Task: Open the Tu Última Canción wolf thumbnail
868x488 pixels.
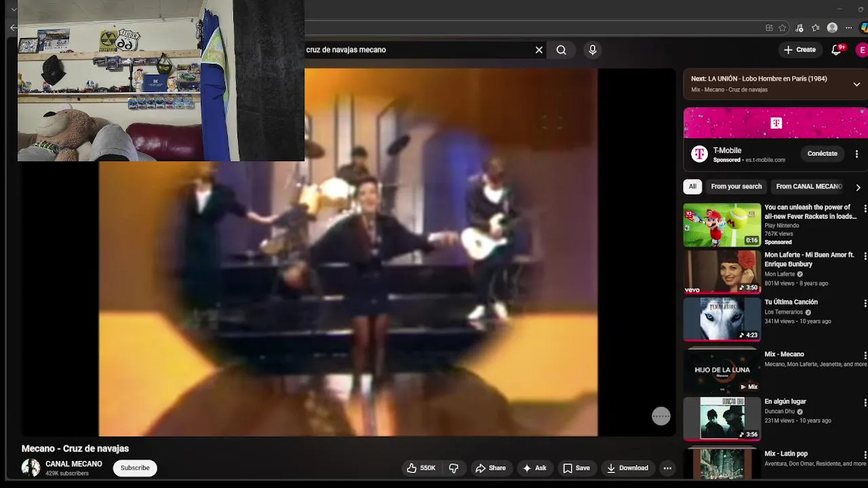Action: coord(722,319)
